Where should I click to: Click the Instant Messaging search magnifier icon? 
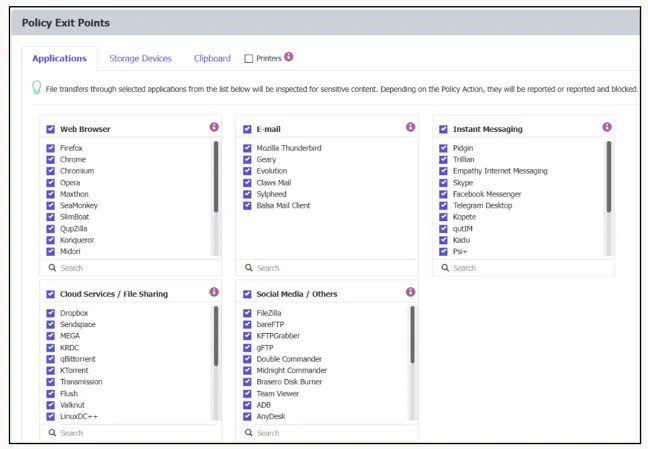coord(445,267)
